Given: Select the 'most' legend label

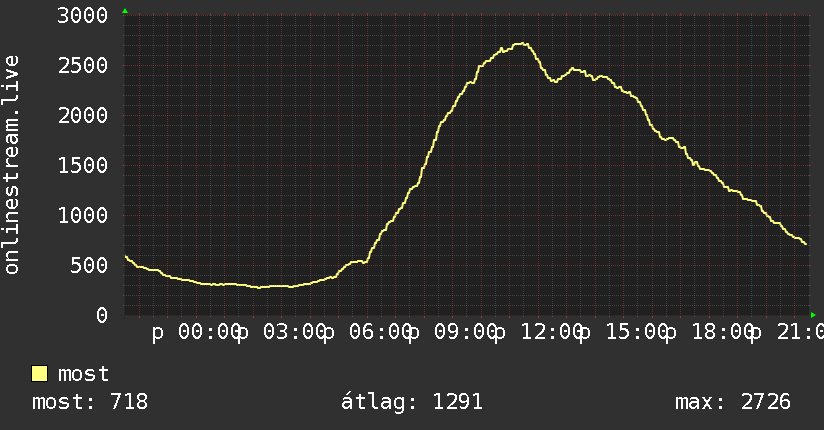Looking at the screenshot, I should coord(83,374).
